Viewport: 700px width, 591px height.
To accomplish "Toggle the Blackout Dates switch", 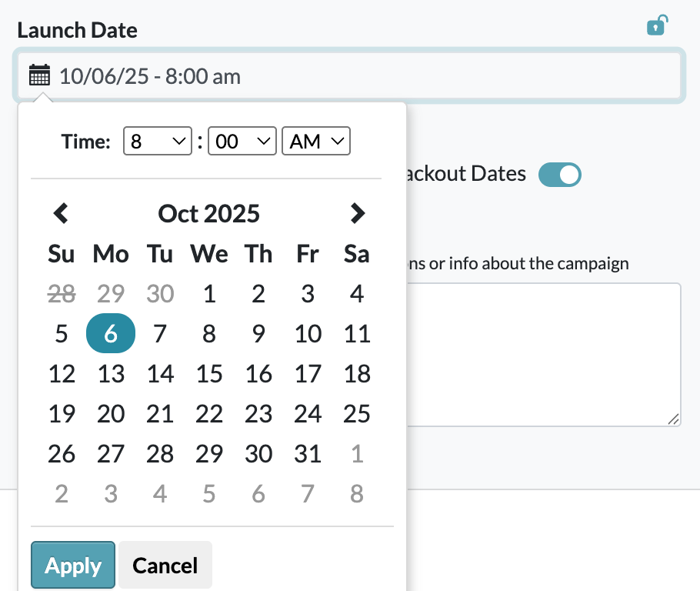I will (x=559, y=175).
